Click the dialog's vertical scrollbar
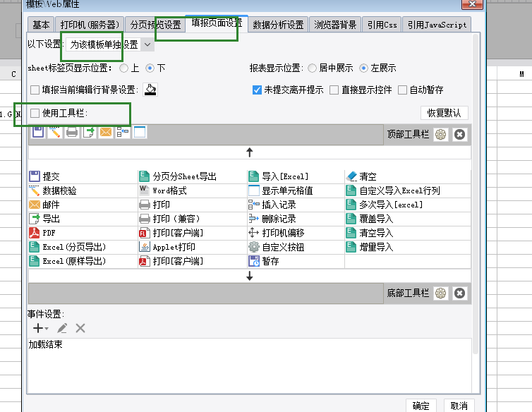This screenshot has width=532, height=412. pyautogui.click(x=476, y=193)
